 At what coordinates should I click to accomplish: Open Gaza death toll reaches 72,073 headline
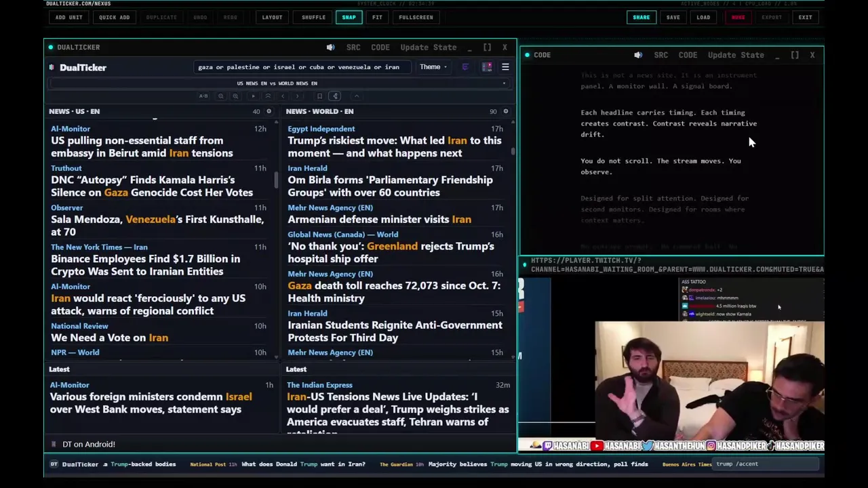[x=394, y=291]
